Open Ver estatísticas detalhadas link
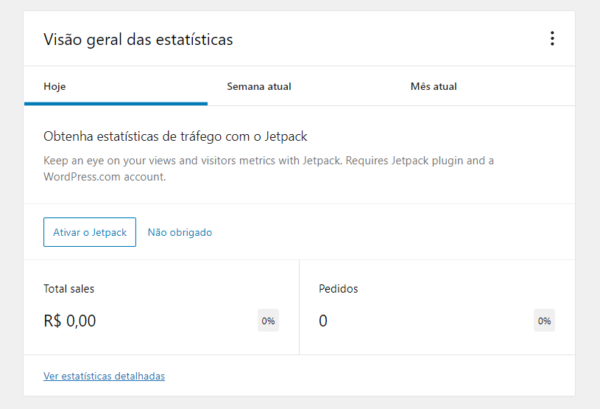 (x=104, y=376)
